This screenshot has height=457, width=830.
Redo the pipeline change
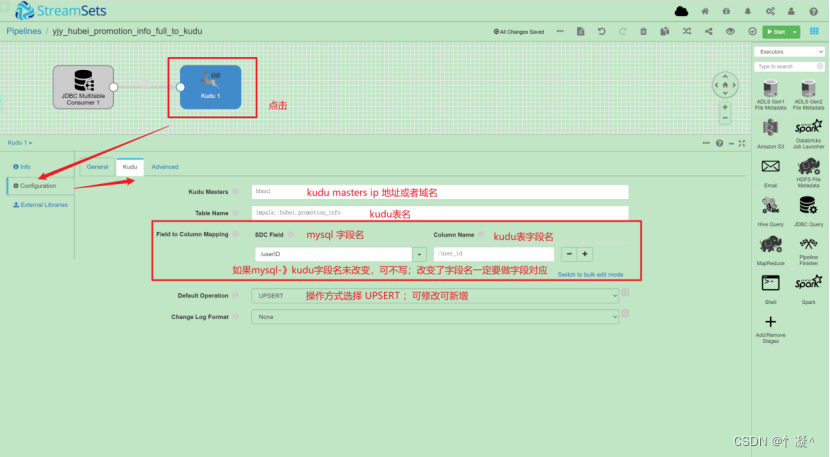[x=622, y=31]
